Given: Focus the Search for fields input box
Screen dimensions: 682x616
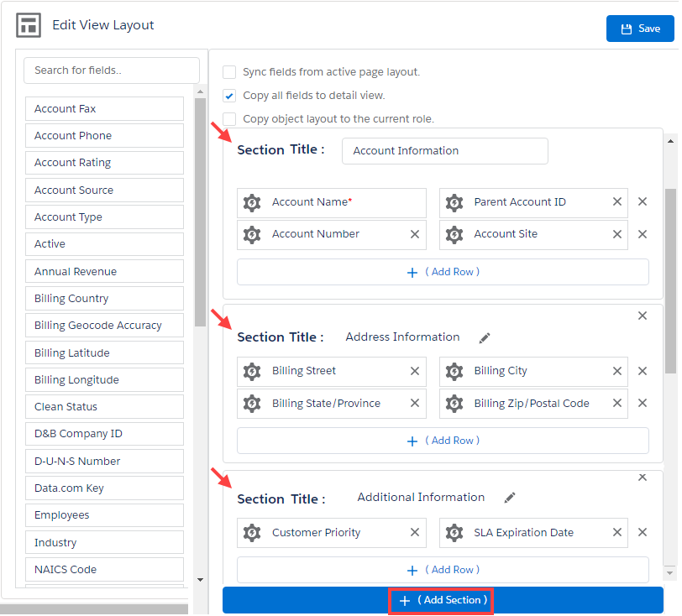Looking at the screenshot, I should [111, 70].
